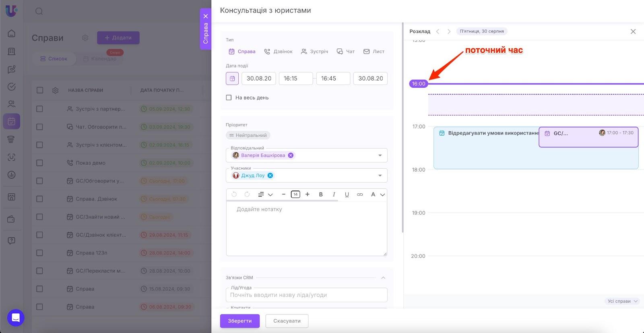Click the Скасувати button
This screenshot has width=644, height=333.
287,321
